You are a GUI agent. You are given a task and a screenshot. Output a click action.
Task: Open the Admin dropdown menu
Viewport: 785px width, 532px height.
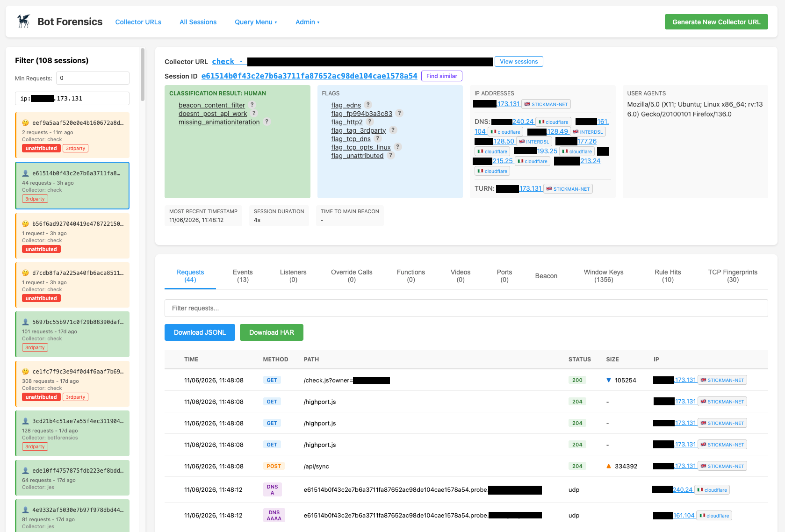click(x=307, y=22)
